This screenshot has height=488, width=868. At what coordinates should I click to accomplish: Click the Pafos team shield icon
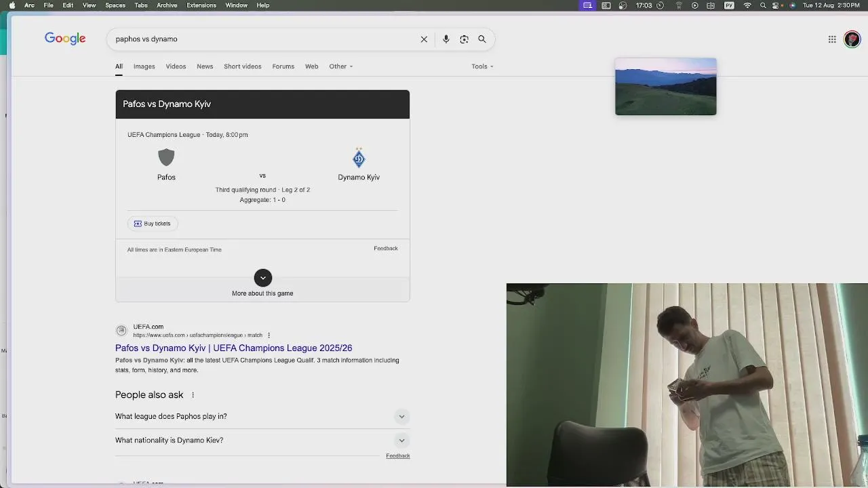166,157
